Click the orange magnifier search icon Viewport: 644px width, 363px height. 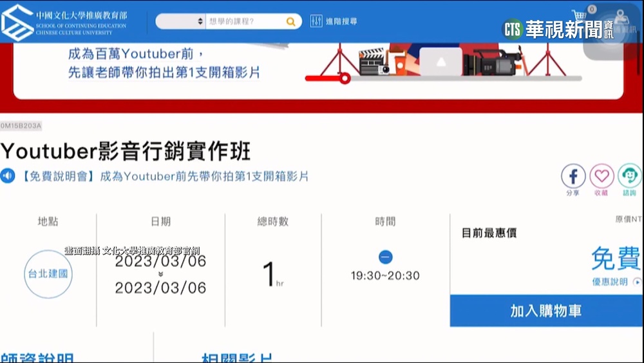pos(291,22)
